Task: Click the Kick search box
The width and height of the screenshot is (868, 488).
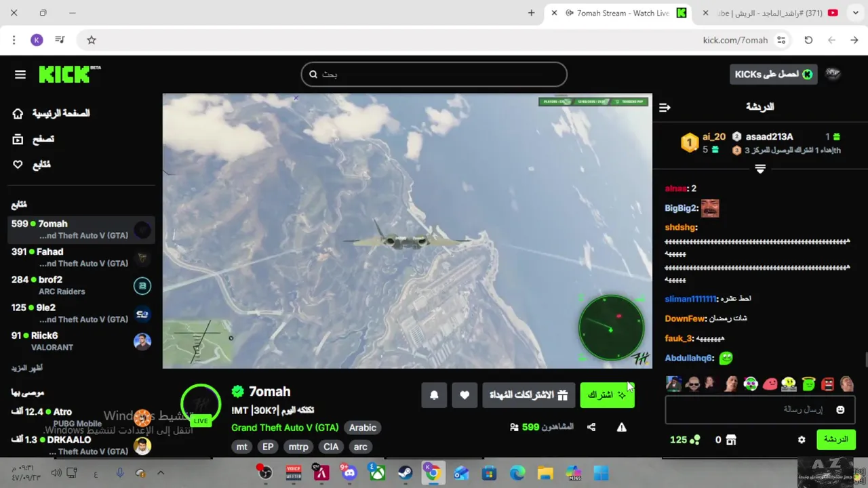Action: [x=434, y=75]
